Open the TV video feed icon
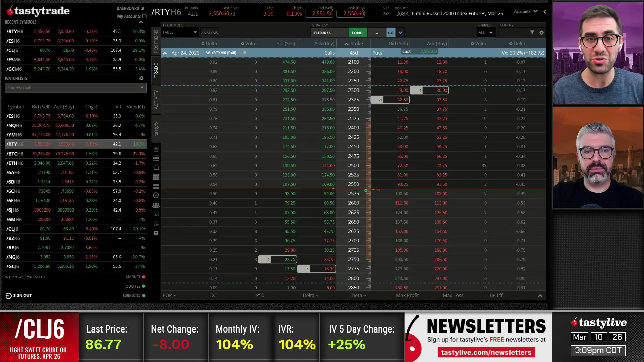Image resolution: width=644 pixels, height=362 pixels. click(x=156, y=167)
